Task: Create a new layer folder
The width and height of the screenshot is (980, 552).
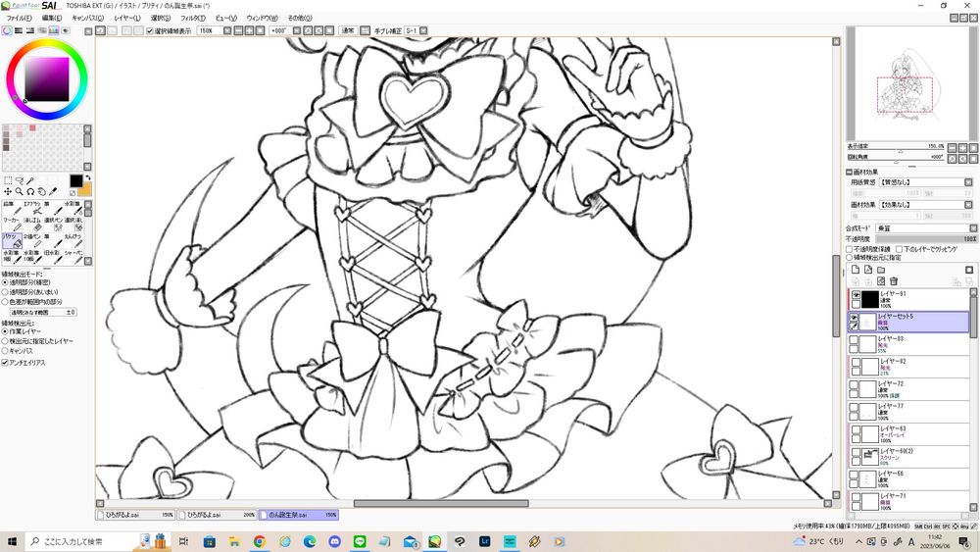Action: tap(881, 270)
